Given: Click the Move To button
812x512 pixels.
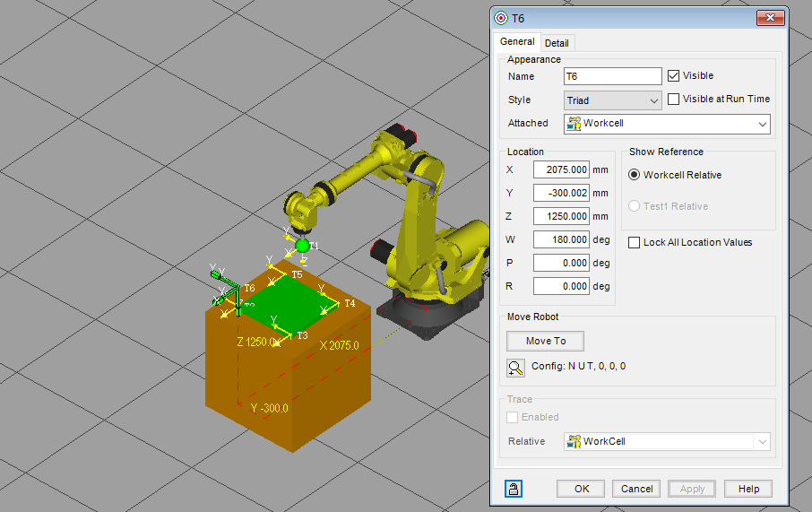Looking at the screenshot, I should [545, 341].
